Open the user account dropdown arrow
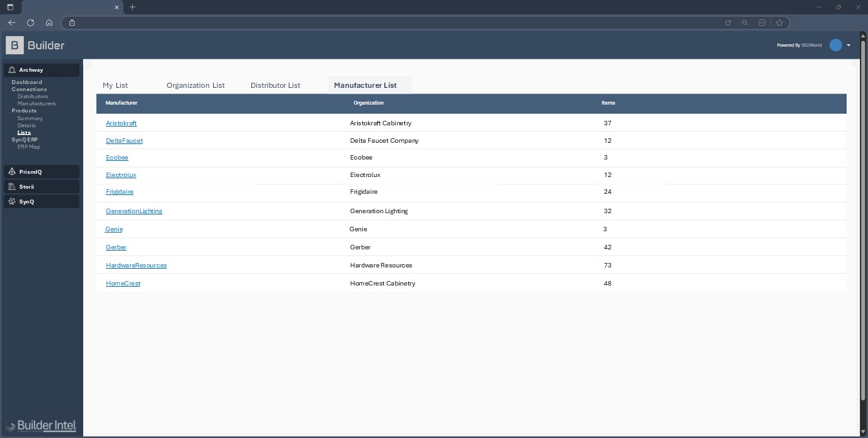The width and height of the screenshot is (868, 438). pos(849,45)
